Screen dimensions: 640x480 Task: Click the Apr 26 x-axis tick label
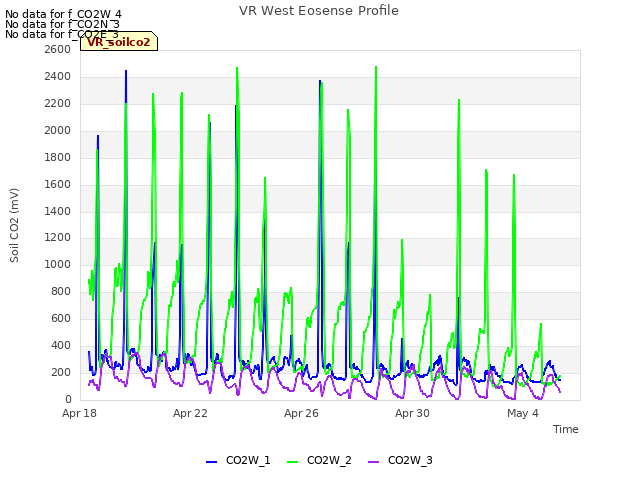tap(301, 413)
